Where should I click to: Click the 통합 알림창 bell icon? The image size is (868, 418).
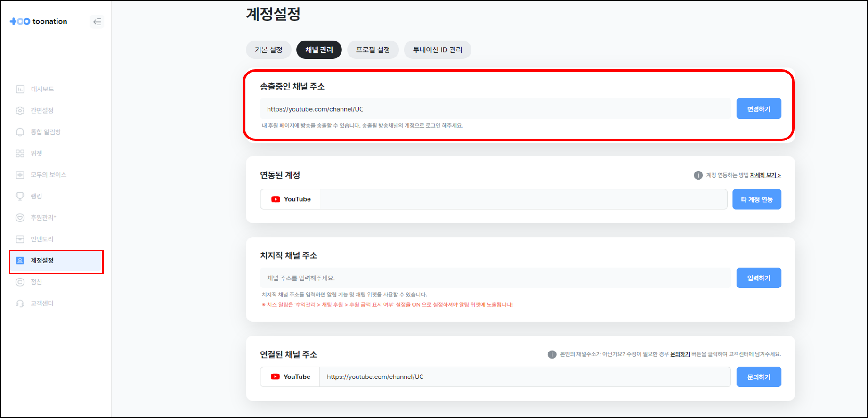(20, 132)
